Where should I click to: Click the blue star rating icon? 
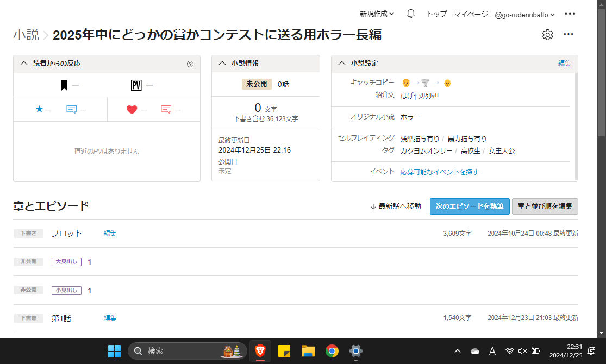pos(39,109)
